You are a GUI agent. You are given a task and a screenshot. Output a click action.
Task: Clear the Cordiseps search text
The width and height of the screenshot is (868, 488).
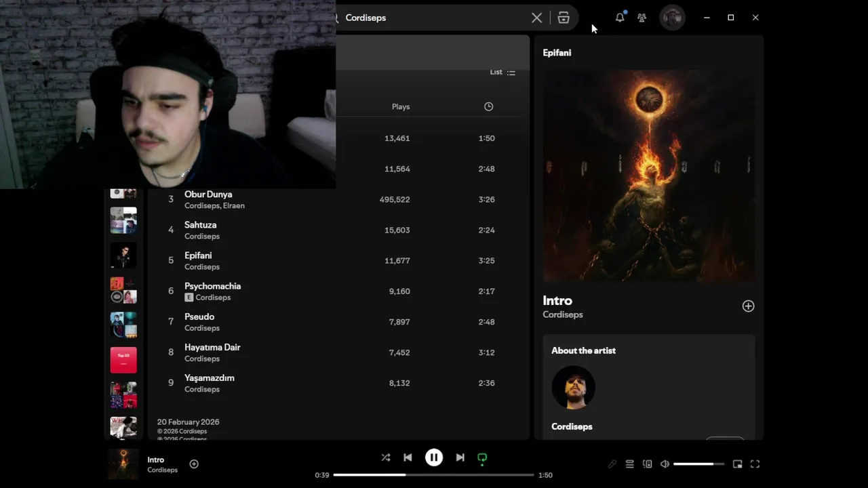pos(536,18)
